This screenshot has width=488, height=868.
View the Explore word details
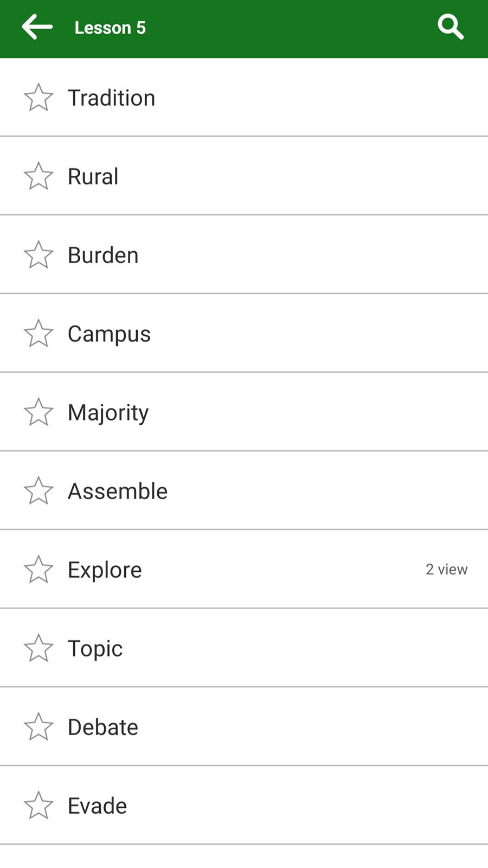(244, 570)
